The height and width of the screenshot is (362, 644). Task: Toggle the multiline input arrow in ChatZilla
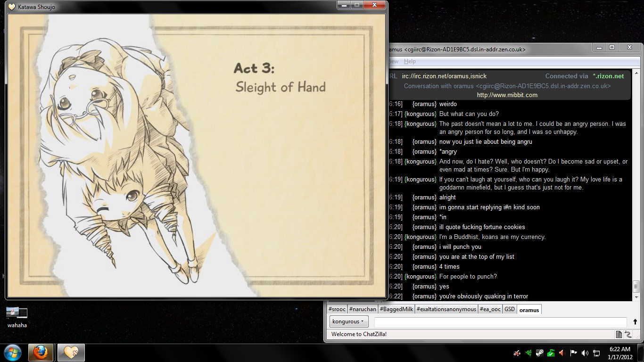635,322
